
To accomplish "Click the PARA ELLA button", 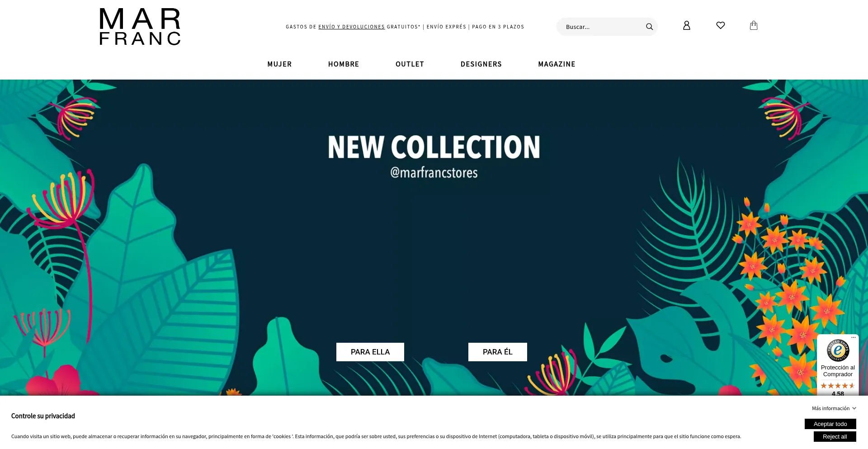I will click(370, 352).
